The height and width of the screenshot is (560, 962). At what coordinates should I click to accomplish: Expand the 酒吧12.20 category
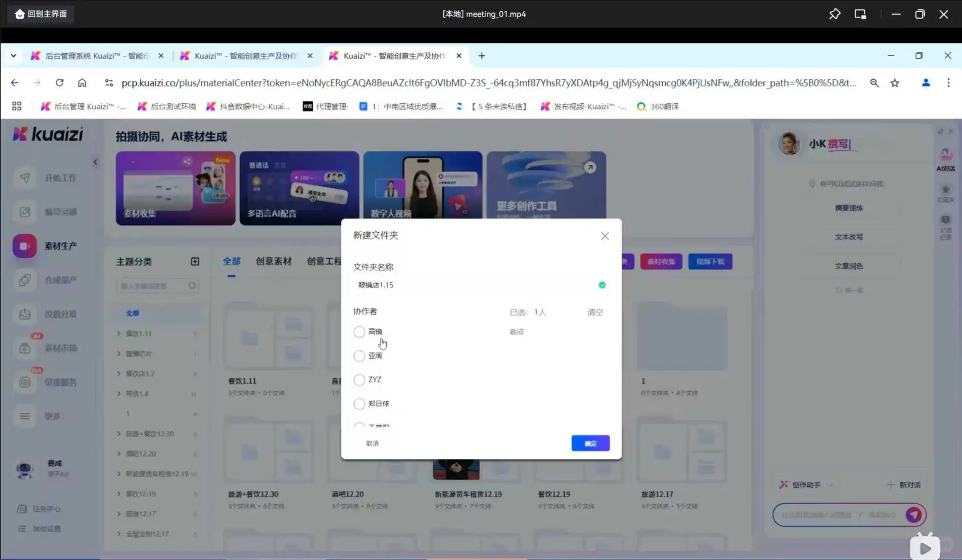click(x=119, y=454)
